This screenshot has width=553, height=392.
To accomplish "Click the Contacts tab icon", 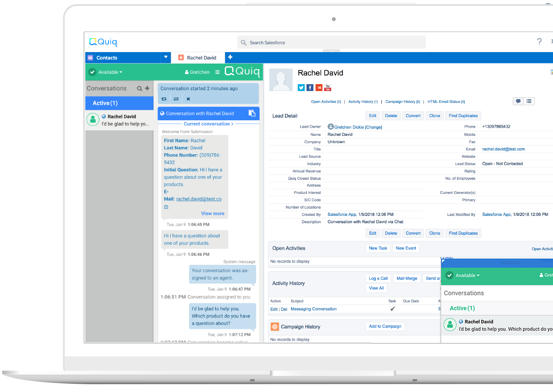I will [x=90, y=58].
